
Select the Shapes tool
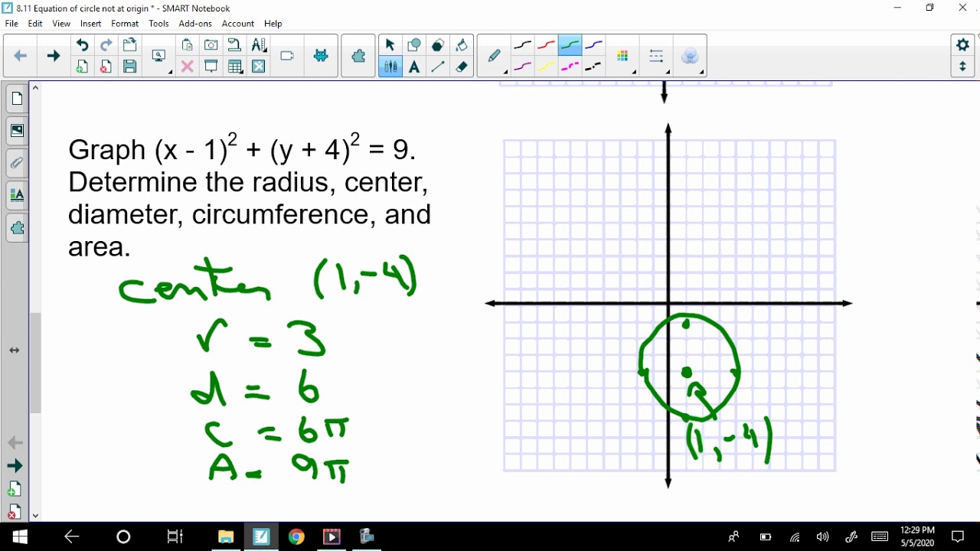point(414,45)
